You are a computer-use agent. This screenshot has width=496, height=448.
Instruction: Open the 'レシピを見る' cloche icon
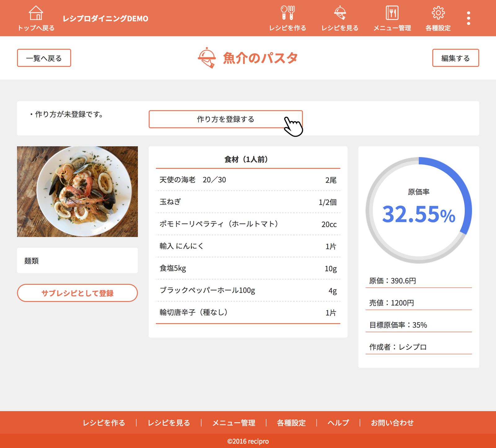pos(340,13)
